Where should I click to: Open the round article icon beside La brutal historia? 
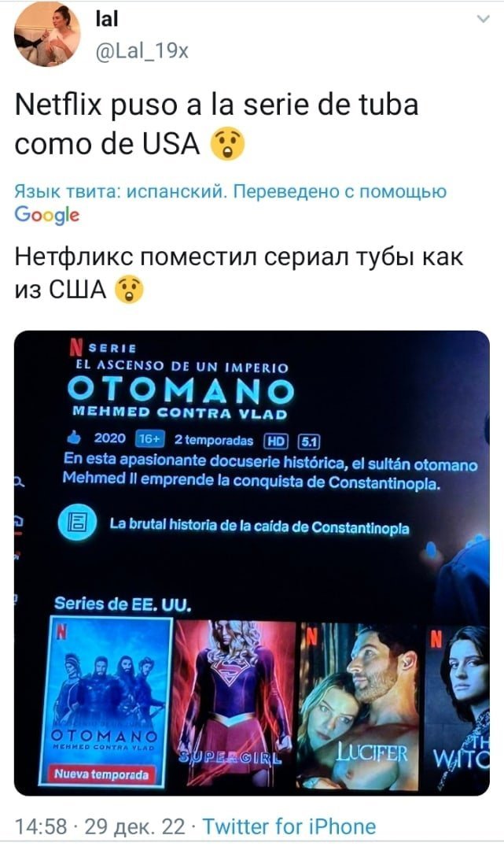77,523
